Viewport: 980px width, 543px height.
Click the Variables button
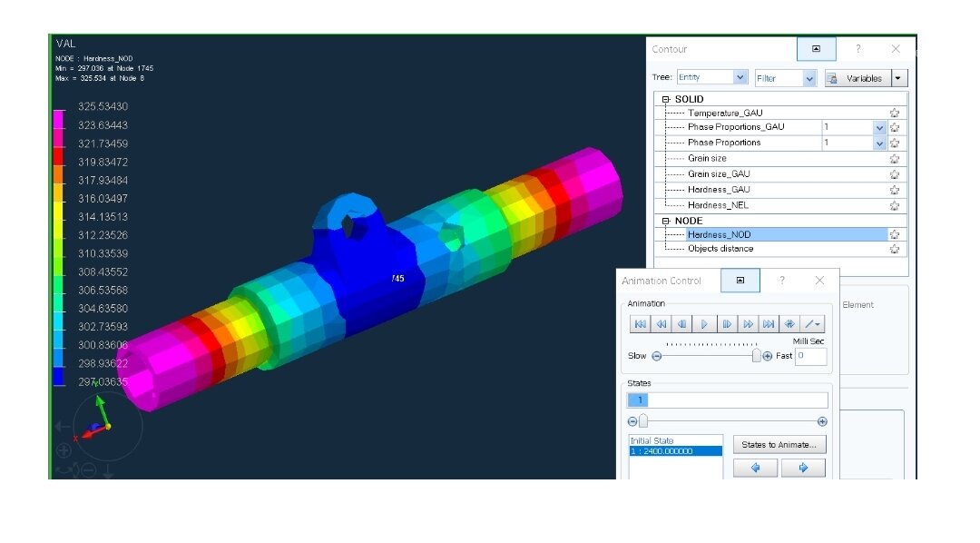[857, 78]
